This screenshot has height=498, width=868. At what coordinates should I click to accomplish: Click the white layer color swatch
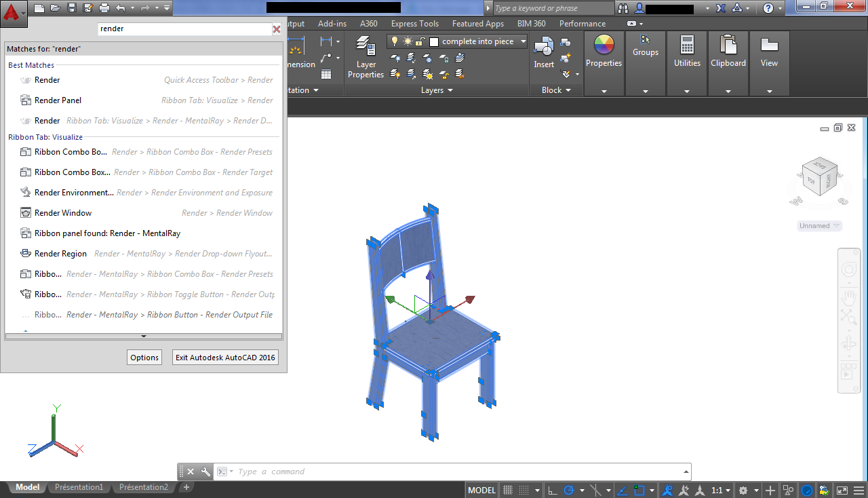(434, 41)
